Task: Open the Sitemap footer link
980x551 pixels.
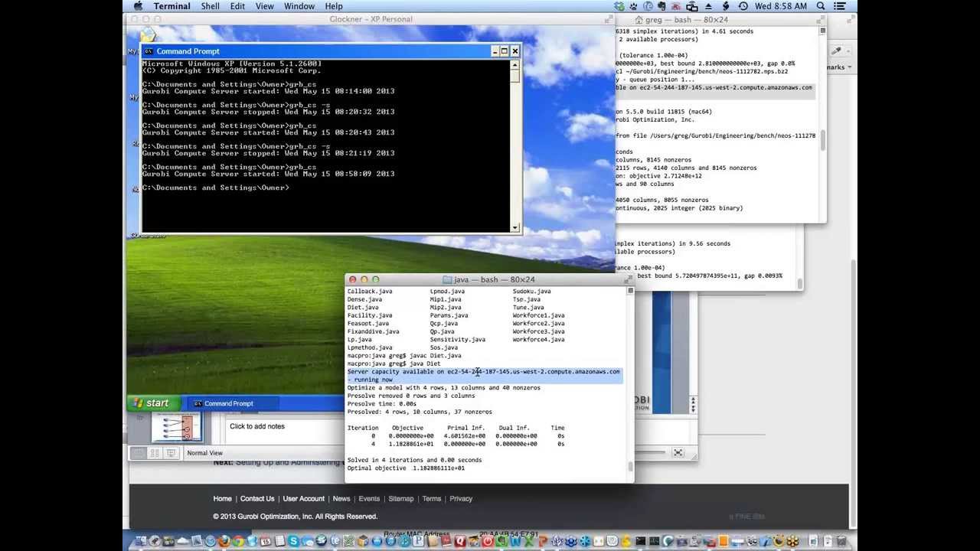Action: pos(401,499)
